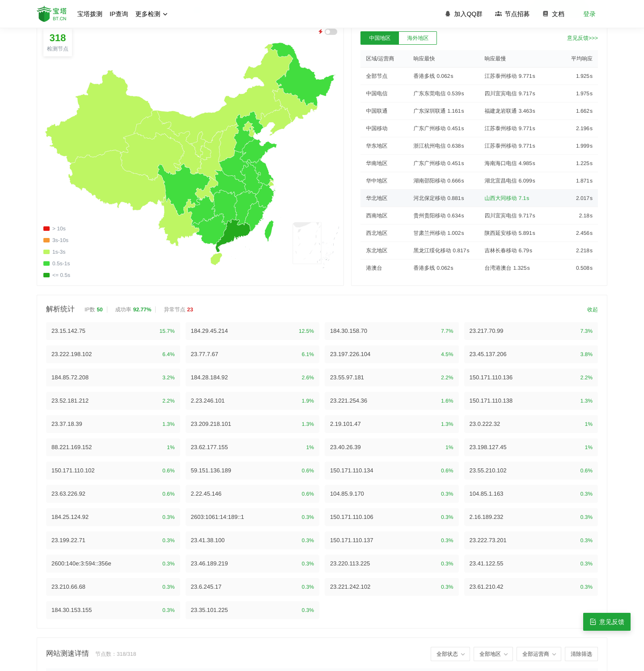Switch to the 中国地区 tab
644x671 pixels.
[380, 38]
